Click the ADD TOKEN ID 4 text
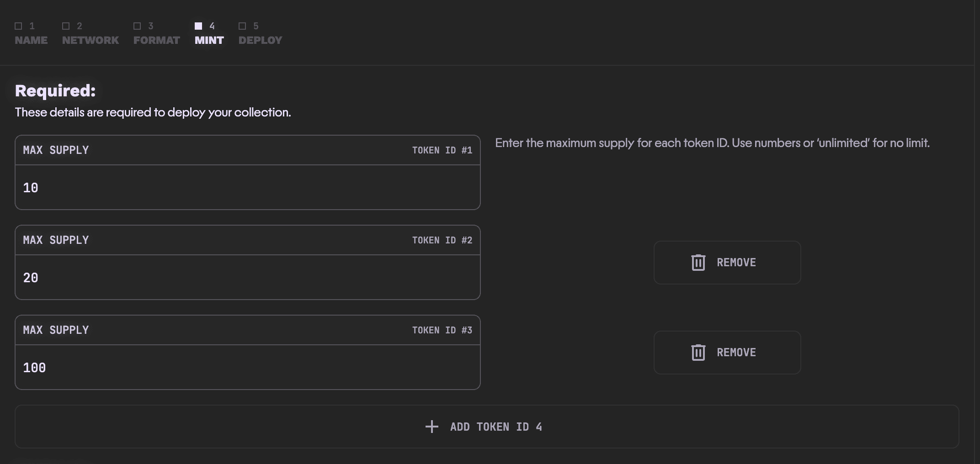The image size is (980, 464). click(x=496, y=427)
